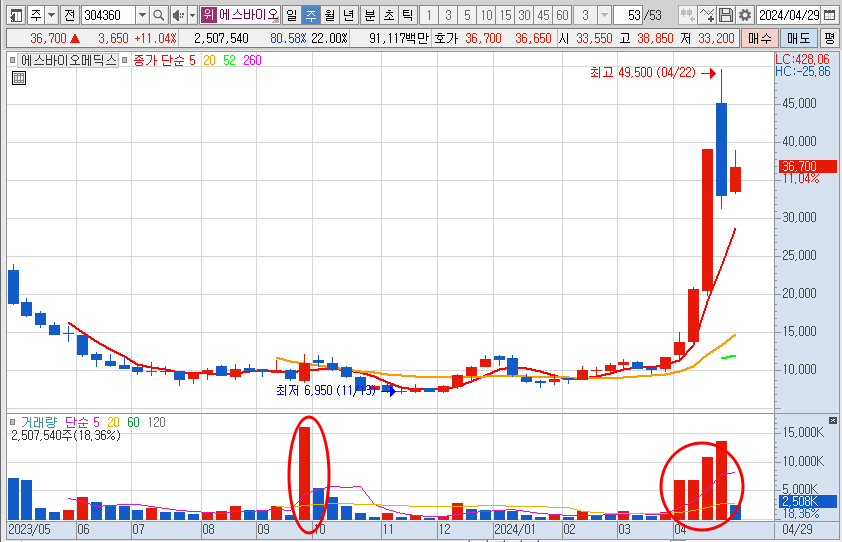842x542 pixels.
Task: Click the 매도 sell button
Action: click(798, 39)
